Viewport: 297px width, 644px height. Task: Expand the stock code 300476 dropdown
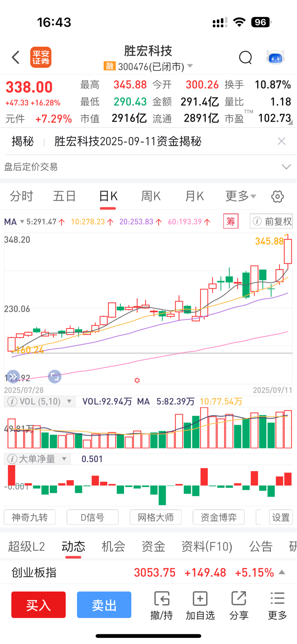click(190, 66)
